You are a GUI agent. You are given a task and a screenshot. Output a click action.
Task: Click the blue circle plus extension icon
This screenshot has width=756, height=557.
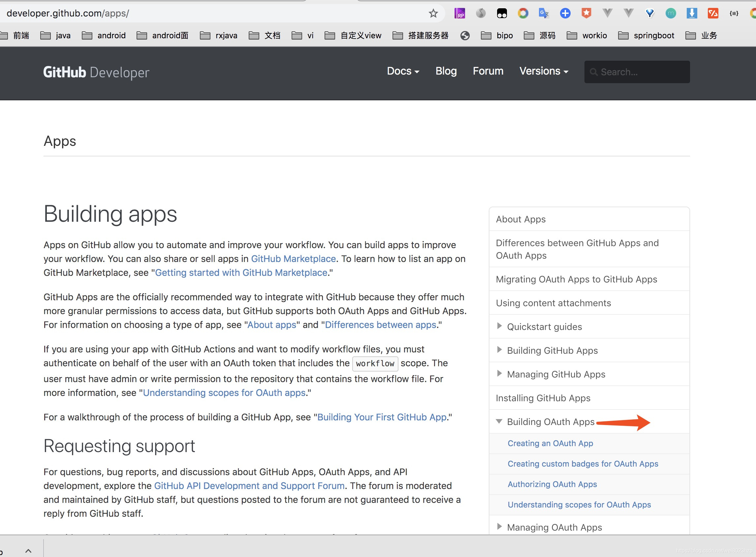565,14
